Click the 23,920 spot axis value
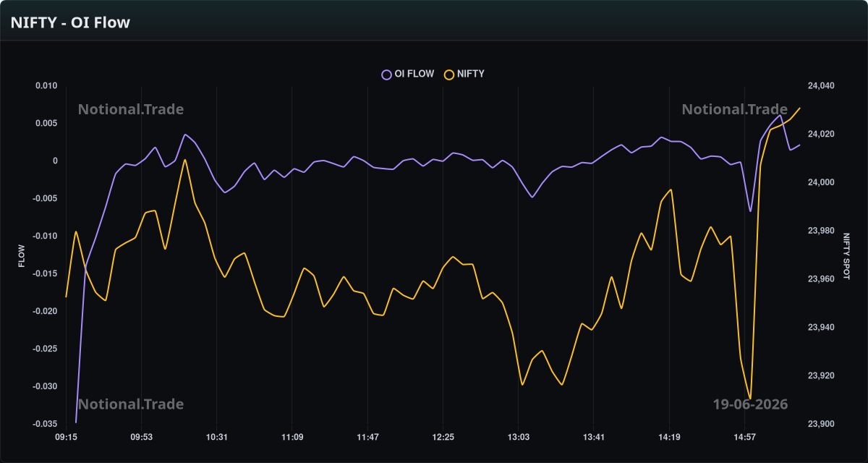Image resolution: width=868 pixels, height=463 pixels. (x=821, y=376)
